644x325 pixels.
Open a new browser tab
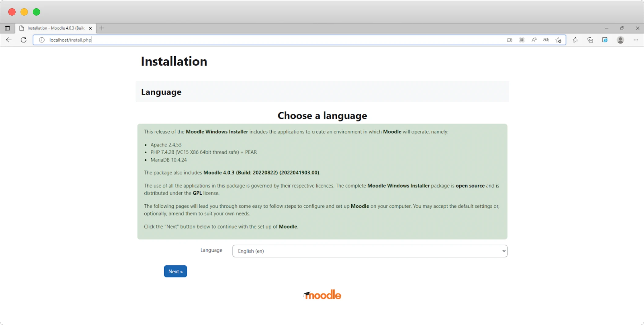click(x=102, y=28)
